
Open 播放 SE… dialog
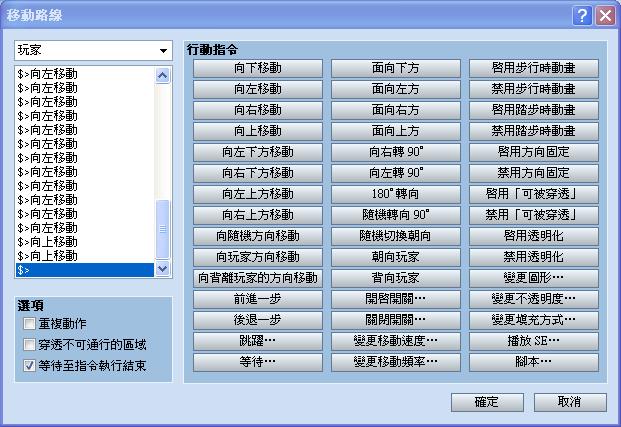pos(533,341)
